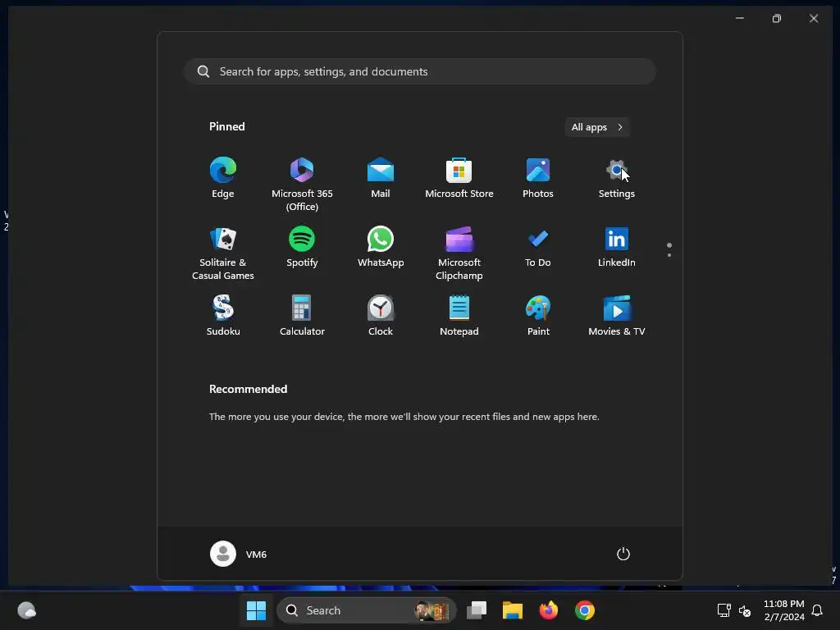The image size is (840, 630).
Task: Click the network tray icon
Action: click(724, 610)
